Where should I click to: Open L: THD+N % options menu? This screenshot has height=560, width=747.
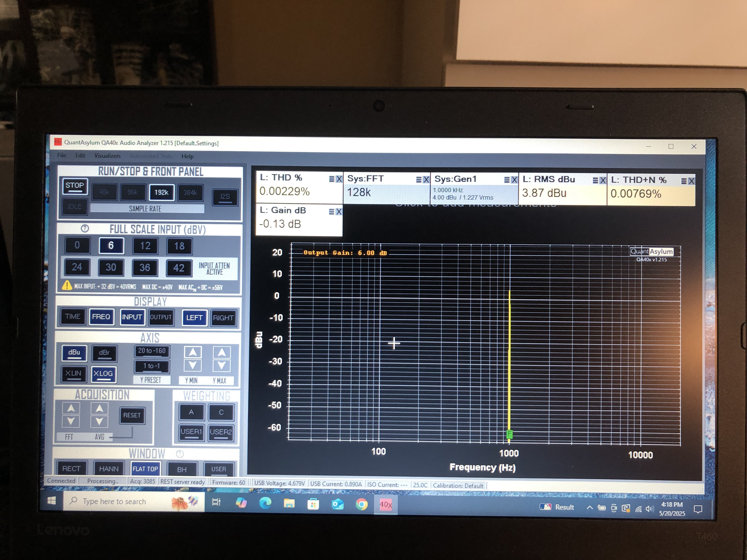click(684, 181)
